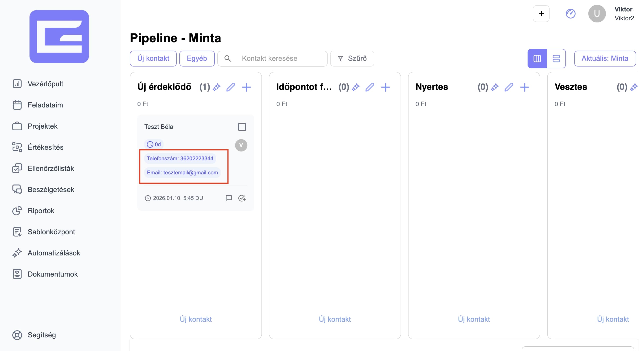Click the Új kontakt button in toolbar
The height and width of the screenshot is (351, 644).
pos(153,59)
